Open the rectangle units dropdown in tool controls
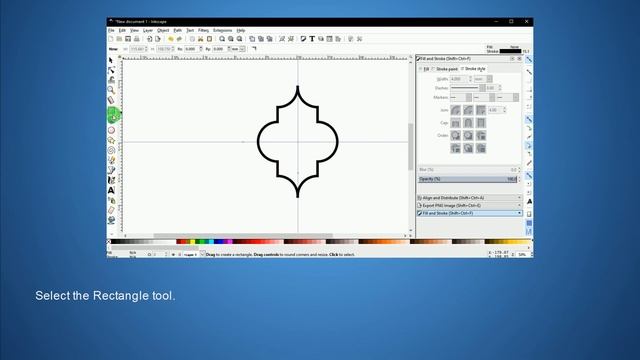Image resolution: width=640 pixels, height=360 pixels. click(x=238, y=49)
